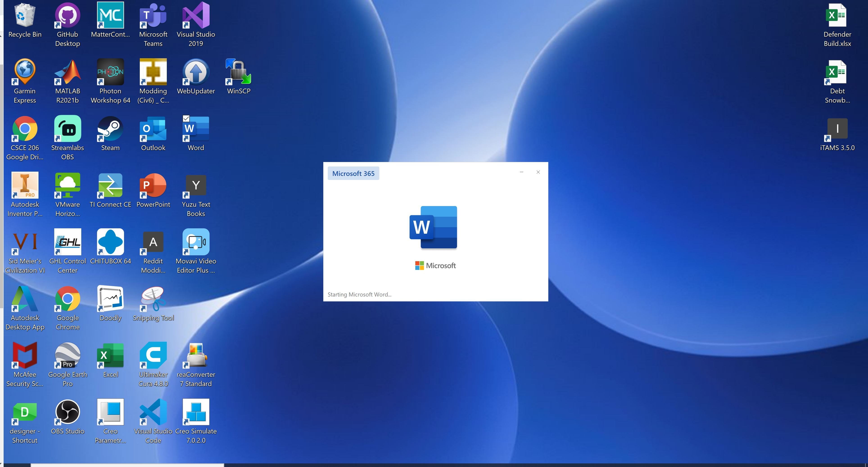
Task: Select the Outlook desktop icon
Action: [153, 129]
